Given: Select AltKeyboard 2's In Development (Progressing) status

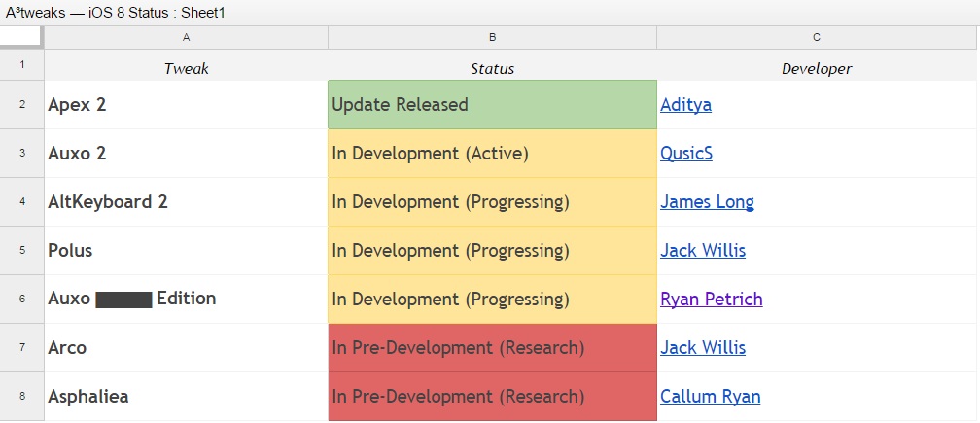Looking at the screenshot, I should (x=493, y=202).
